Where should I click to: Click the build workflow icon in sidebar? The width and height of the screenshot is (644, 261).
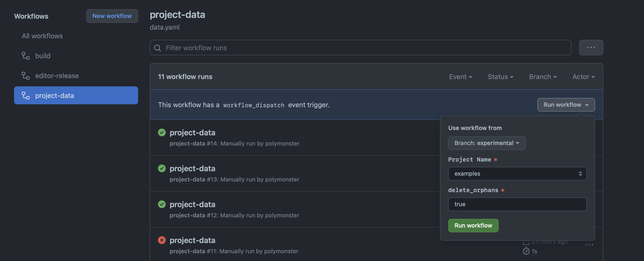25,56
